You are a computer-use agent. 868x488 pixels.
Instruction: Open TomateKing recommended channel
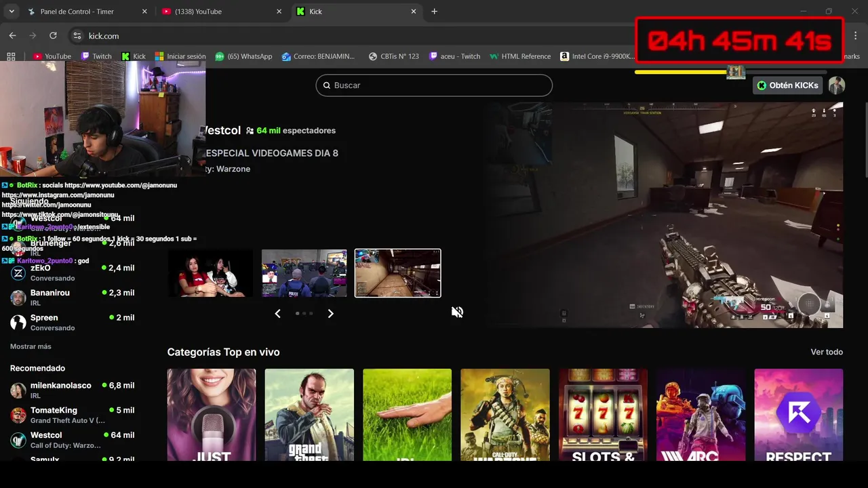(72, 415)
